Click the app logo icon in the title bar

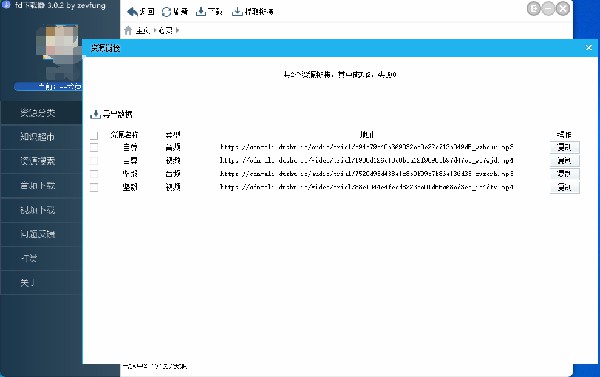pos(5,5)
